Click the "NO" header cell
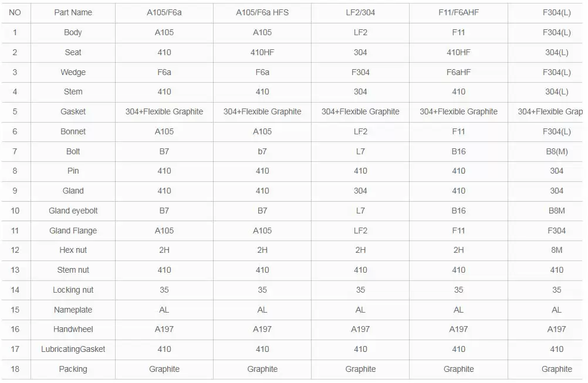 click(x=15, y=12)
